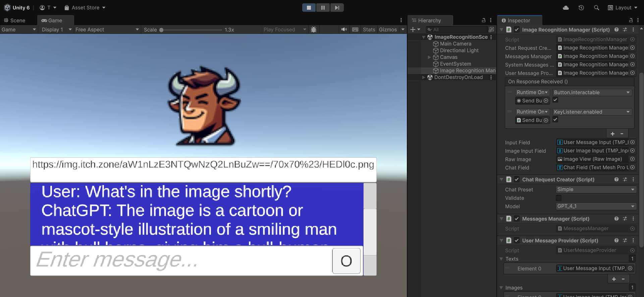Click the Step frame forward button
Viewport: 644px width, 297px height.
tap(337, 8)
